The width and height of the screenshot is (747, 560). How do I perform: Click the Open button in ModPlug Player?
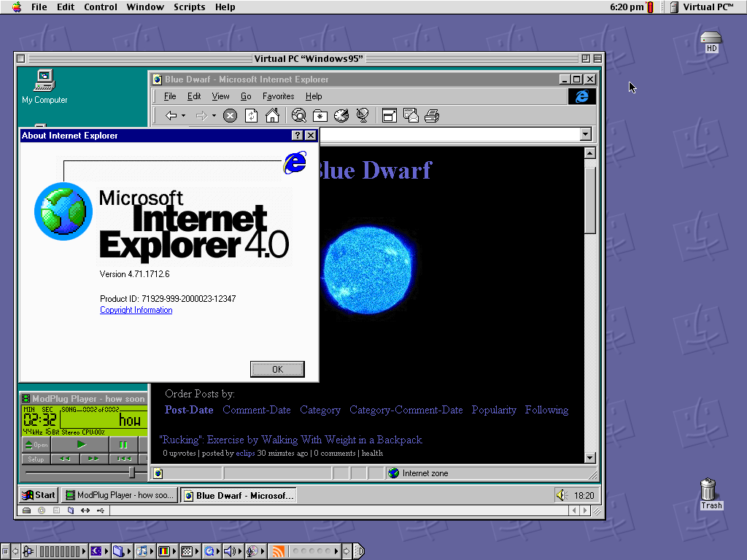36,445
